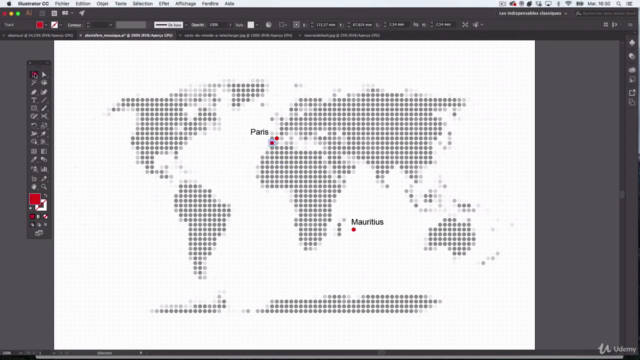The image size is (640, 360).
Task: Open the graphic Style dropdown
Action: click(257, 25)
